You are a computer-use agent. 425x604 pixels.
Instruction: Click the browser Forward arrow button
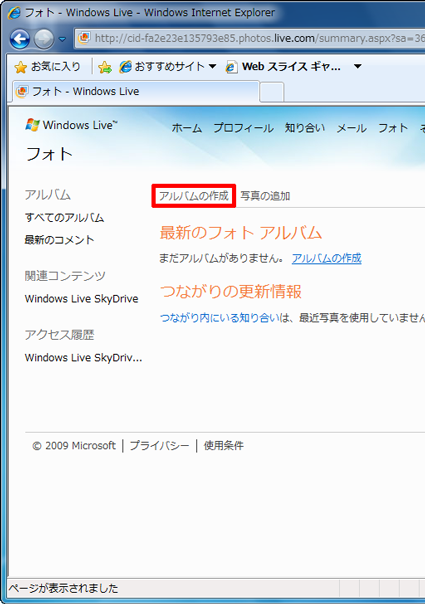pyautogui.click(x=44, y=39)
